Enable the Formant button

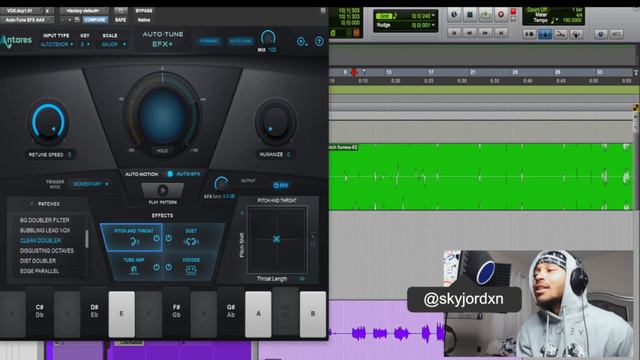coord(209,41)
